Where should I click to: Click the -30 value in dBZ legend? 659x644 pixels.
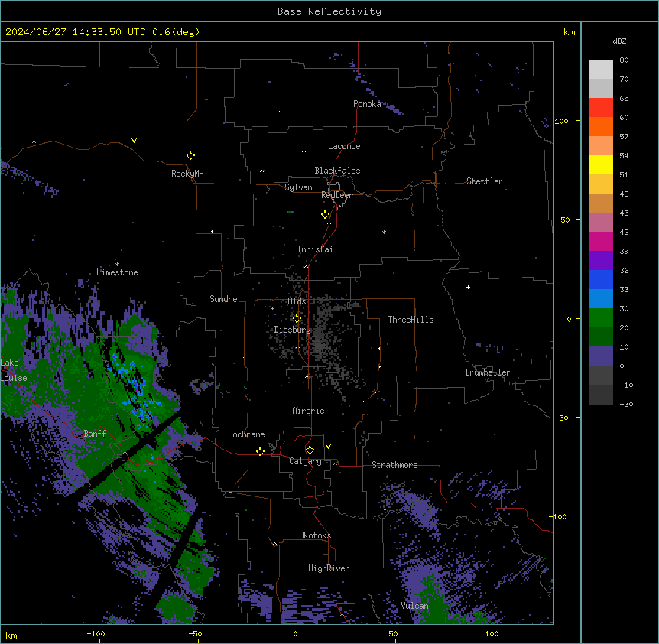pyautogui.click(x=626, y=404)
